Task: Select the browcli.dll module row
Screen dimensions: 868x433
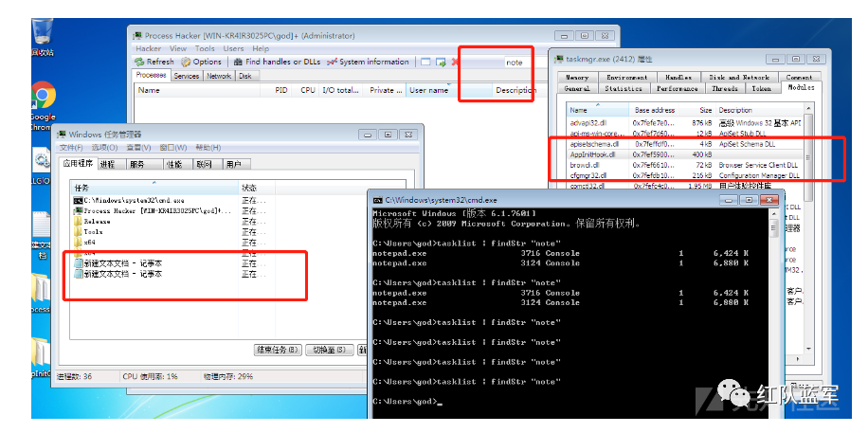Action: 685,165
